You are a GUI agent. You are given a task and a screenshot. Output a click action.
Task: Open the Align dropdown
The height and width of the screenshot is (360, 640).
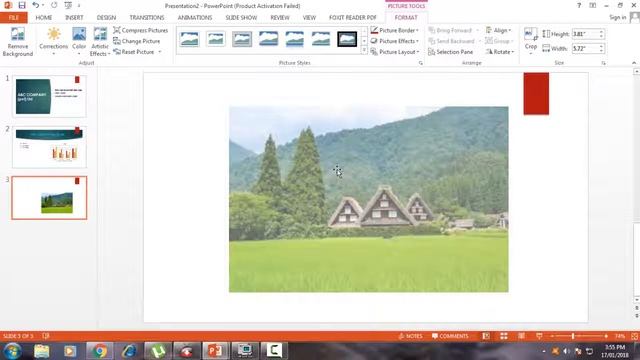[498, 30]
